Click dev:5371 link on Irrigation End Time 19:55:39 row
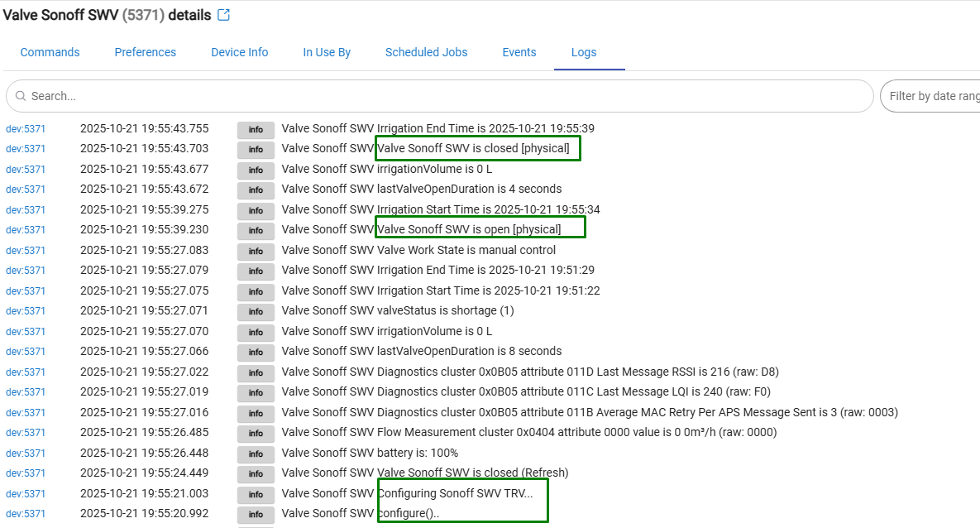 tap(26, 129)
